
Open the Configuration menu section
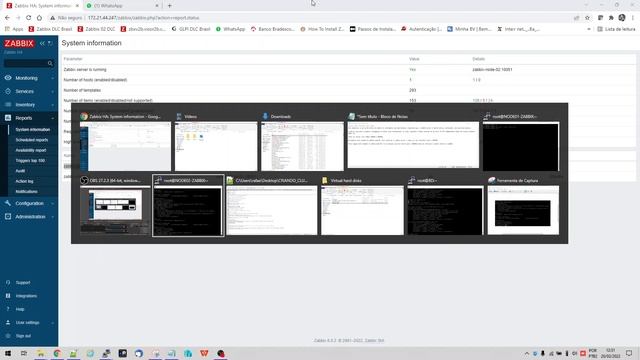pos(29,203)
